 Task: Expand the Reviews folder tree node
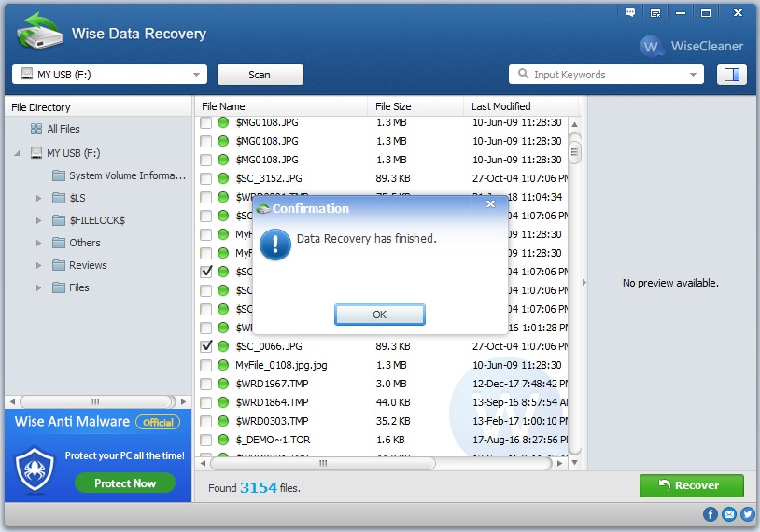tap(38, 265)
